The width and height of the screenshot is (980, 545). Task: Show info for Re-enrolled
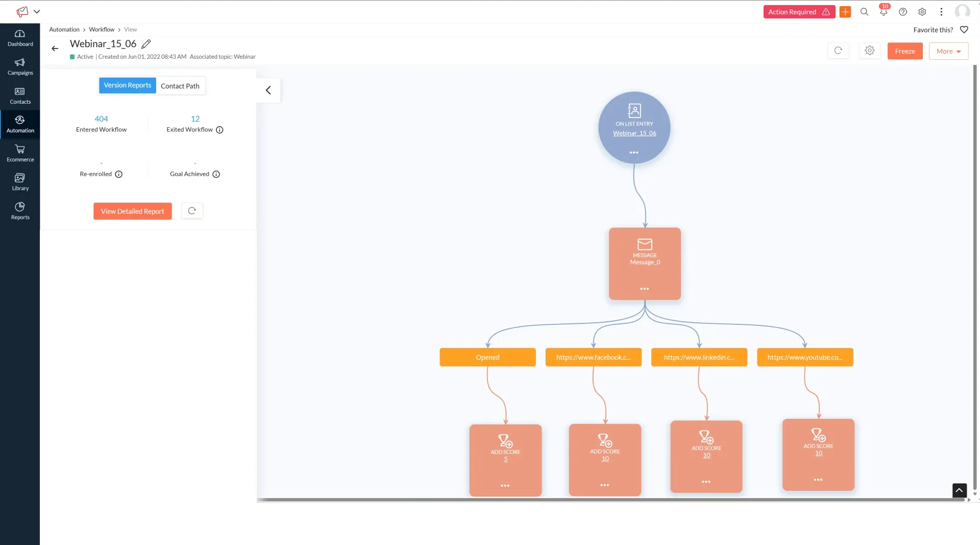(x=119, y=174)
